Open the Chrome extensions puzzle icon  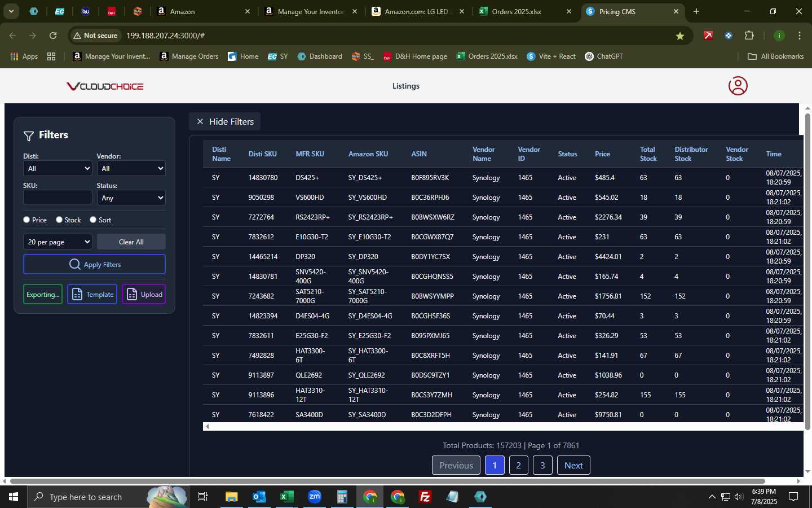[x=749, y=36]
